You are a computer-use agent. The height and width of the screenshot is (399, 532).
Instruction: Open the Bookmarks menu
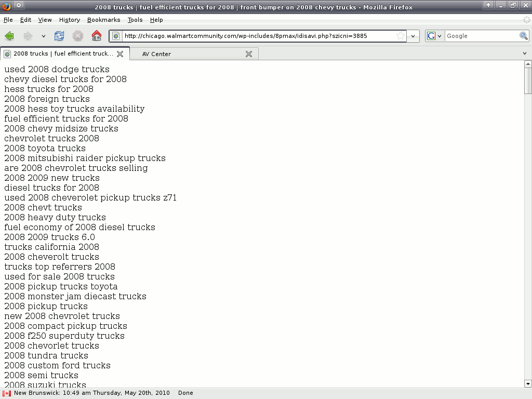coord(103,20)
